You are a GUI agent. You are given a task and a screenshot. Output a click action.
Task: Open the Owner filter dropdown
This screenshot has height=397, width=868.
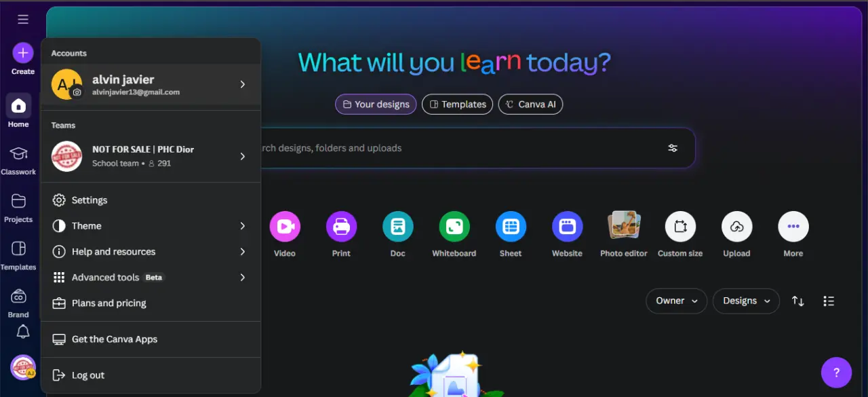(676, 301)
